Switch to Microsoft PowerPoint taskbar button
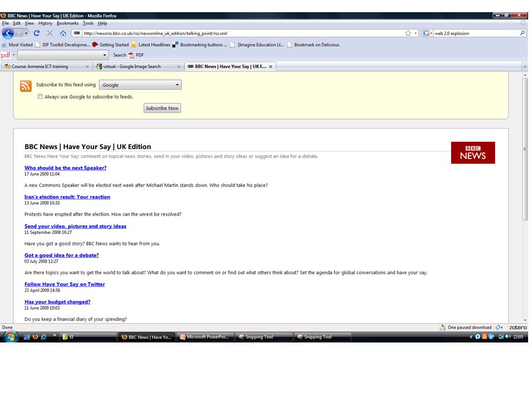Image resolution: width=532 pixels, height=399 pixels. click(205, 337)
